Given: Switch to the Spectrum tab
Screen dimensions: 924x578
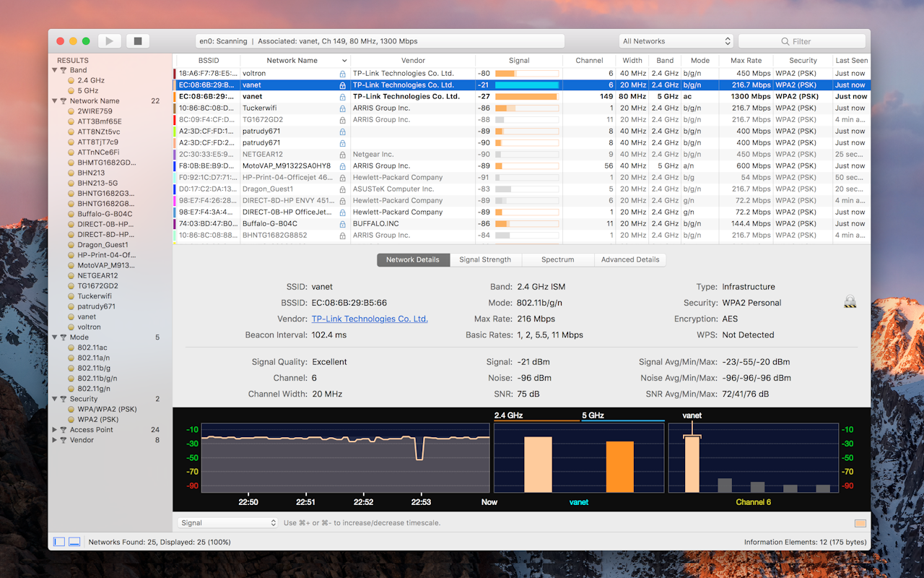Looking at the screenshot, I should coord(557,259).
